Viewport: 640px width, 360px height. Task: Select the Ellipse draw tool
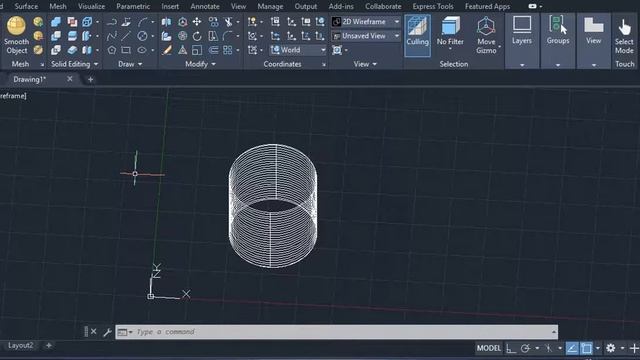pyautogui.click(x=142, y=50)
